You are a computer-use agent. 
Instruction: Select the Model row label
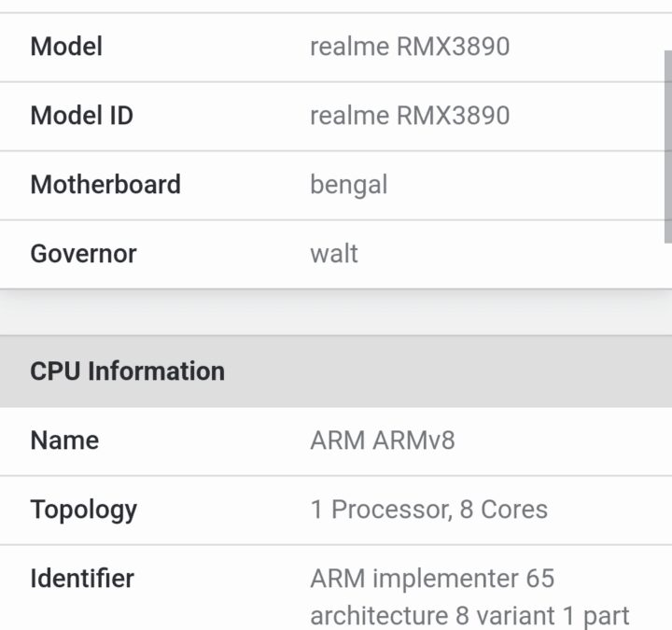point(66,47)
